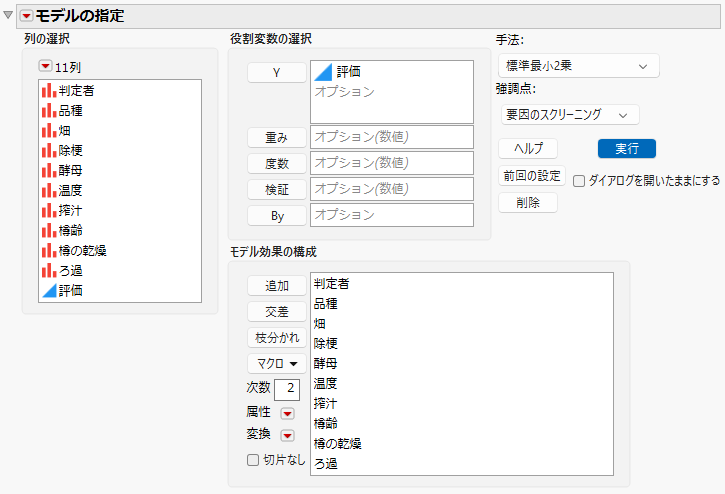Image resolution: width=725 pixels, height=494 pixels.
Task: Click the Y role button
Action: [276, 73]
